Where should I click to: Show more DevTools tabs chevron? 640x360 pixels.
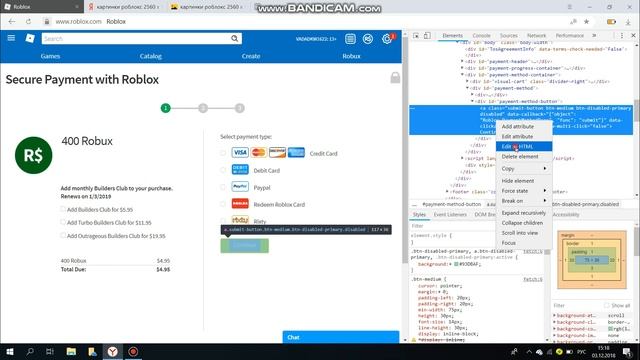[x=594, y=36]
